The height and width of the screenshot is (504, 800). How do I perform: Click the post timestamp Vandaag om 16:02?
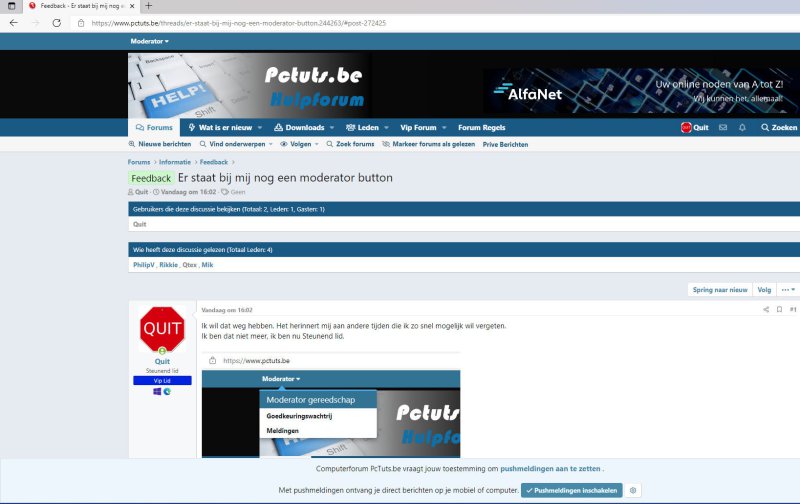coord(227,310)
